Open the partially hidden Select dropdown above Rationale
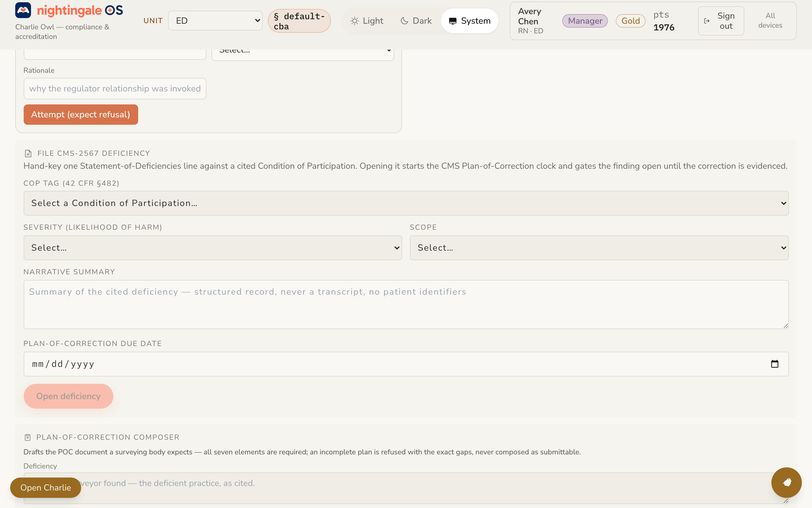This screenshot has height=508, width=812. tap(303, 54)
